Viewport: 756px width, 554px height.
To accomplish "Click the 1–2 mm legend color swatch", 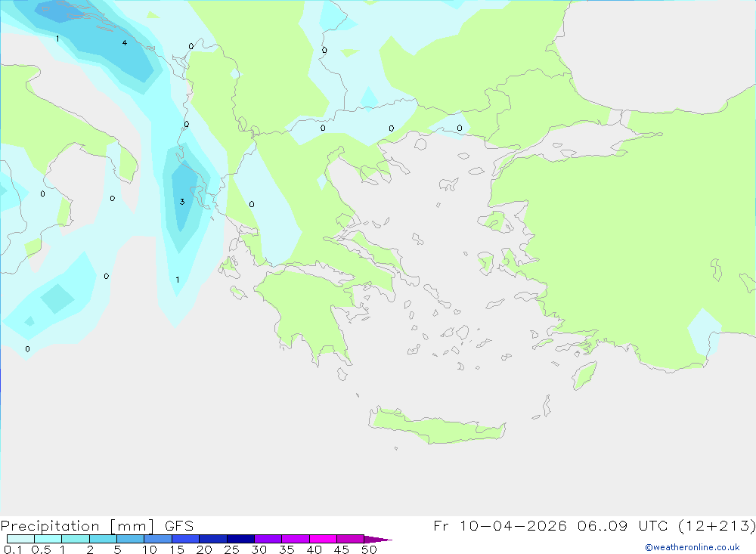I will pos(75,539).
